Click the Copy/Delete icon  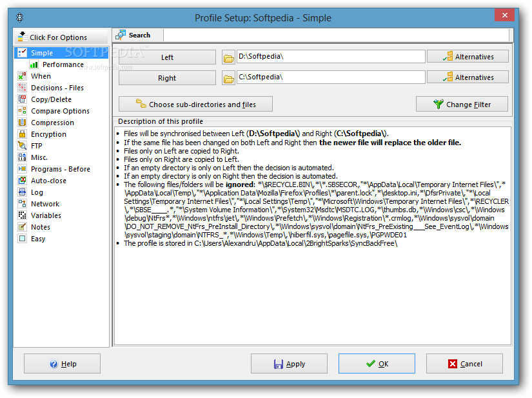click(22, 99)
